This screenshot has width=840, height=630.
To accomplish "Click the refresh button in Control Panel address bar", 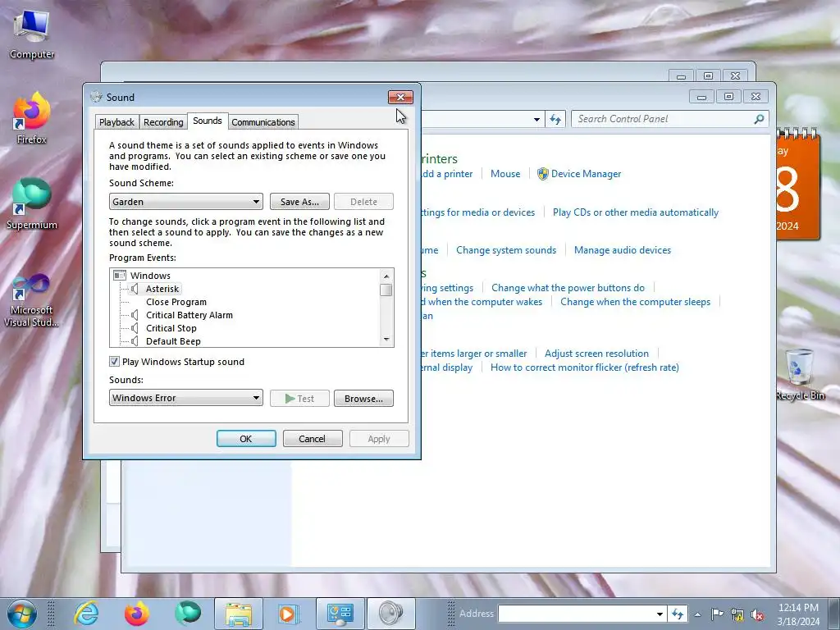I will point(555,119).
